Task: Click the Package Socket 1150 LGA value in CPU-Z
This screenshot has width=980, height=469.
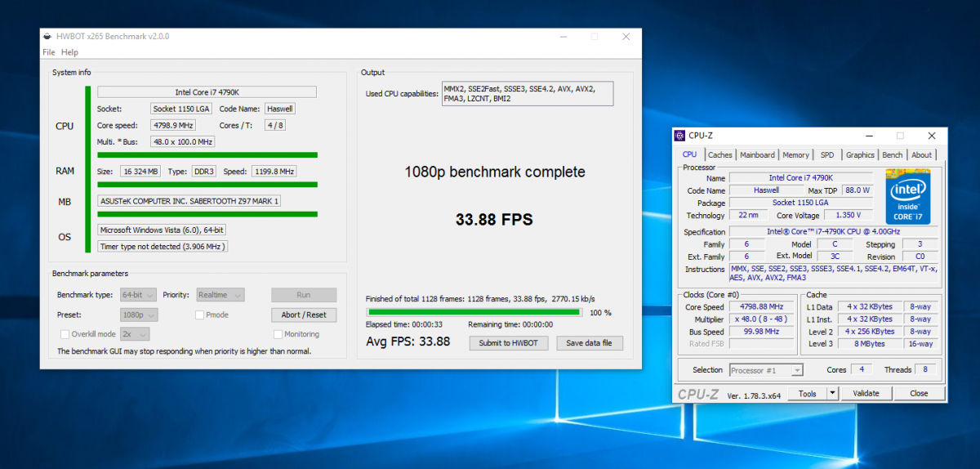Action: pyautogui.click(x=801, y=202)
